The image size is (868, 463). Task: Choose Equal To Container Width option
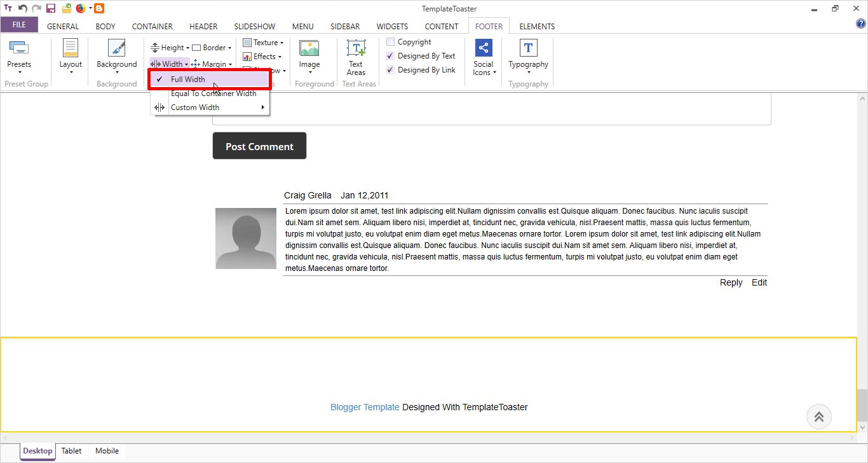click(214, 93)
